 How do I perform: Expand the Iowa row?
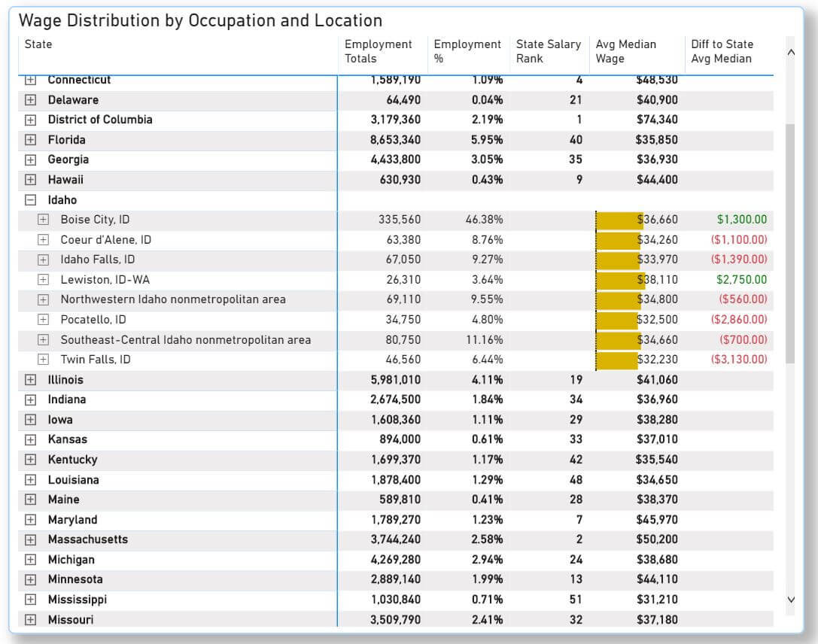pos(31,420)
